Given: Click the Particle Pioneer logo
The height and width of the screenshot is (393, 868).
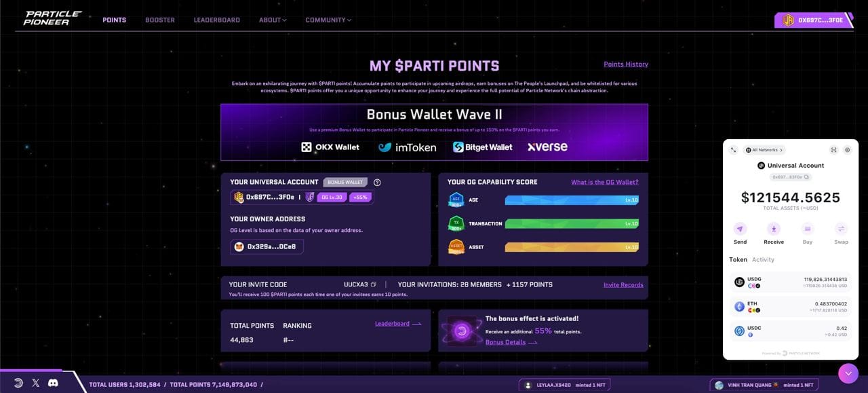Looking at the screenshot, I should click(52, 18).
